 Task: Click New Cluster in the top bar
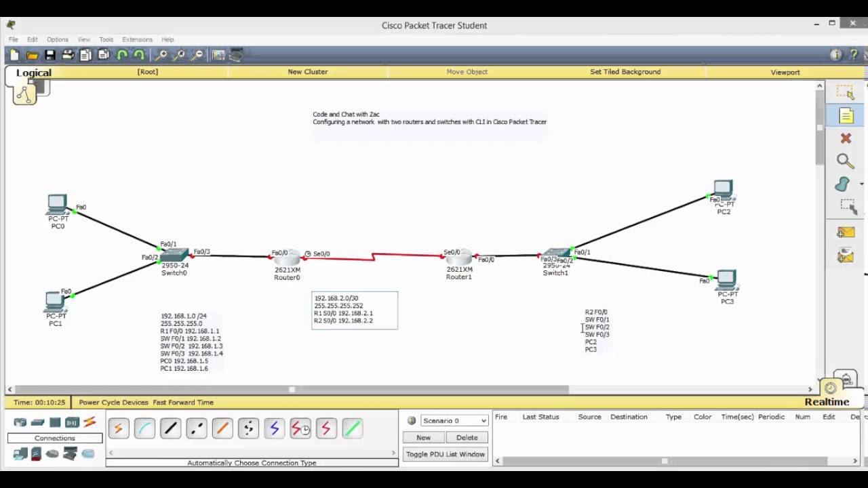pos(307,72)
